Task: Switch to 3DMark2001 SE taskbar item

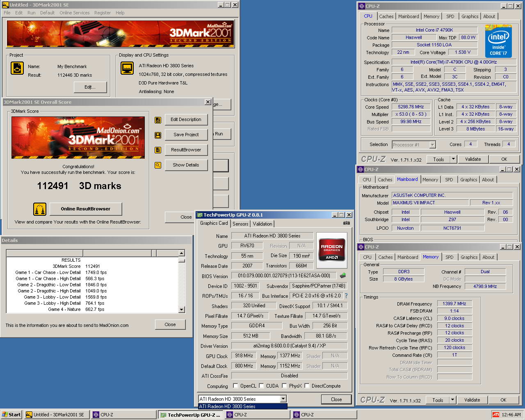Action: (x=57, y=415)
